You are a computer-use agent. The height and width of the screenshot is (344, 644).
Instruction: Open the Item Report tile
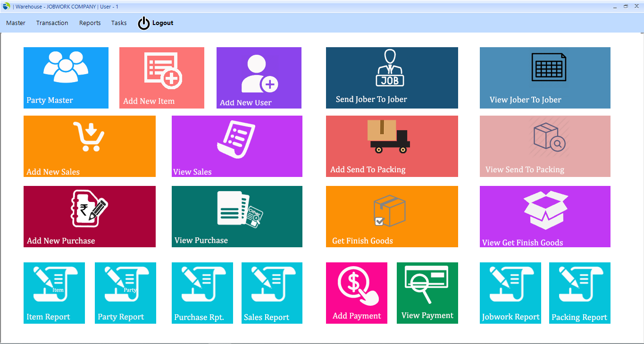coord(54,293)
